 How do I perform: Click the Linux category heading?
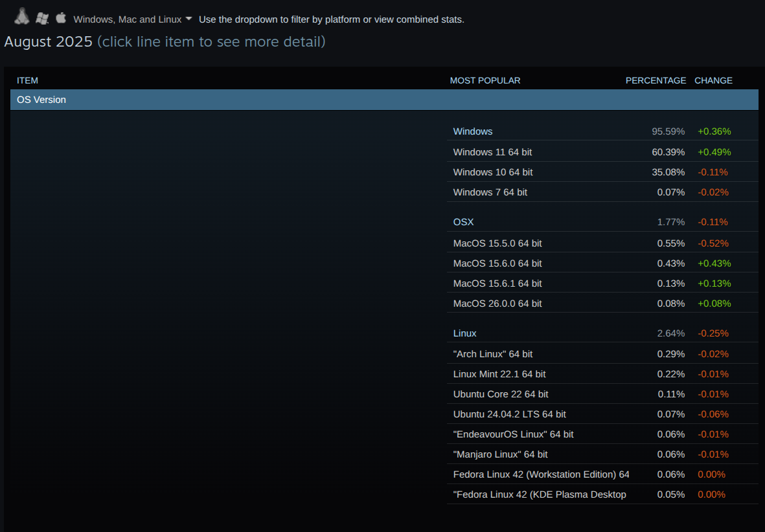click(x=464, y=333)
